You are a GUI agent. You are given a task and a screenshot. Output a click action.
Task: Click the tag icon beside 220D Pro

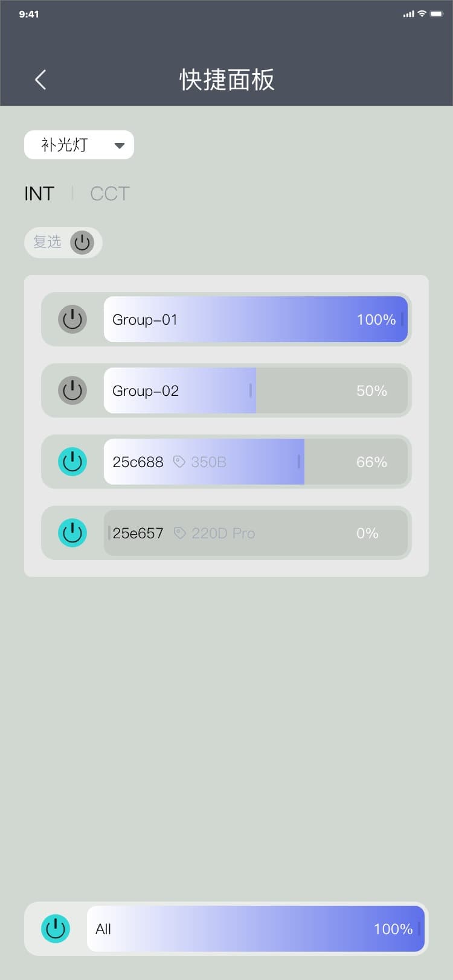click(179, 533)
